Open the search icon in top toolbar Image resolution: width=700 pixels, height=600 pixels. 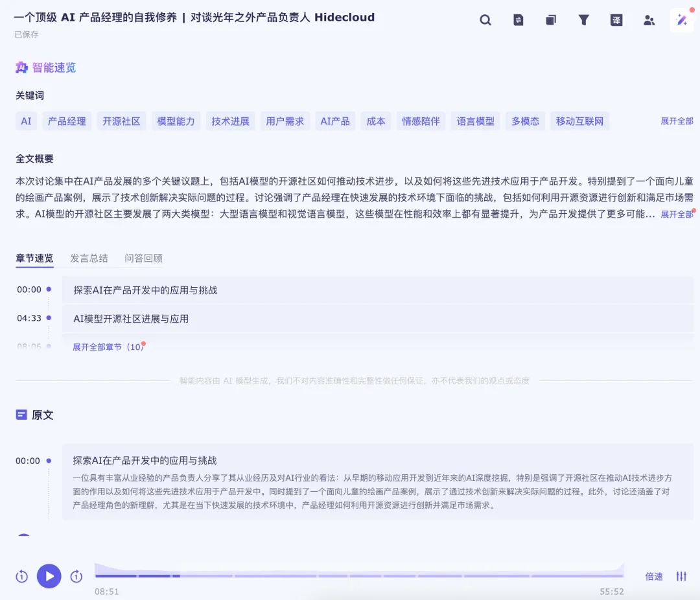tap(485, 20)
